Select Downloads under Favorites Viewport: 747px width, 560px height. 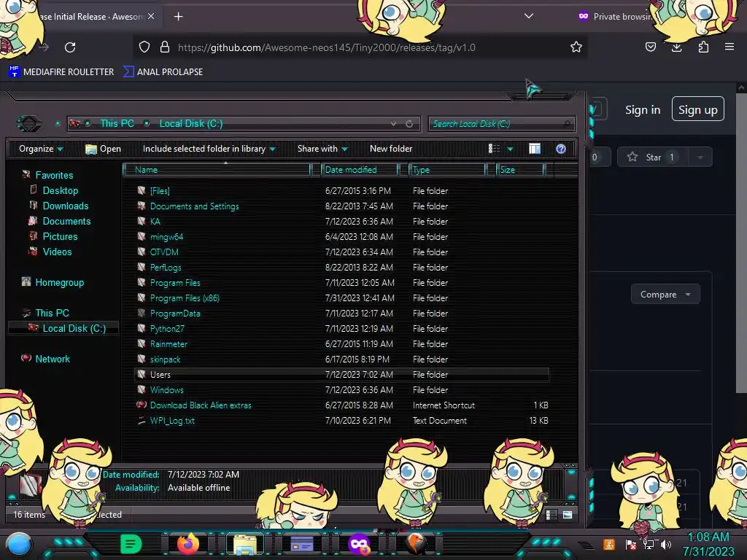tap(65, 206)
